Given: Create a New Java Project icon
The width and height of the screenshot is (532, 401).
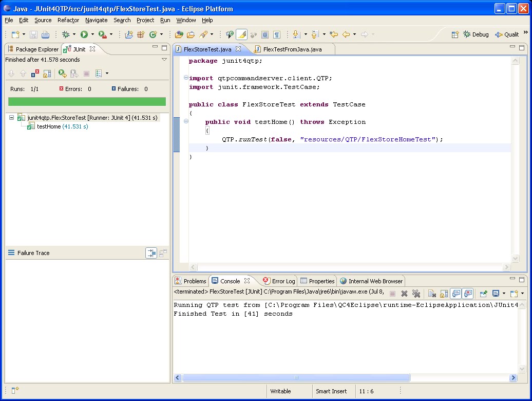Looking at the screenshot, I should (129, 34).
